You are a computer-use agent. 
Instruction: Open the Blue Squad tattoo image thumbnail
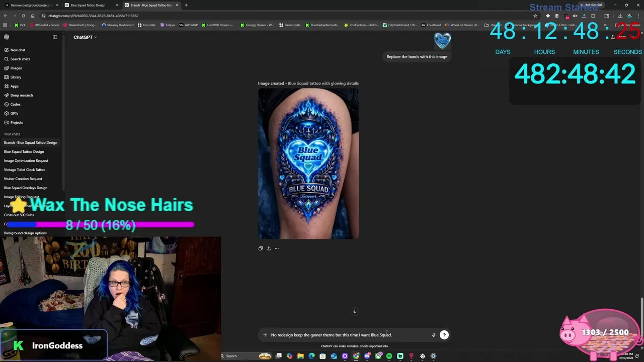(308, 164)
